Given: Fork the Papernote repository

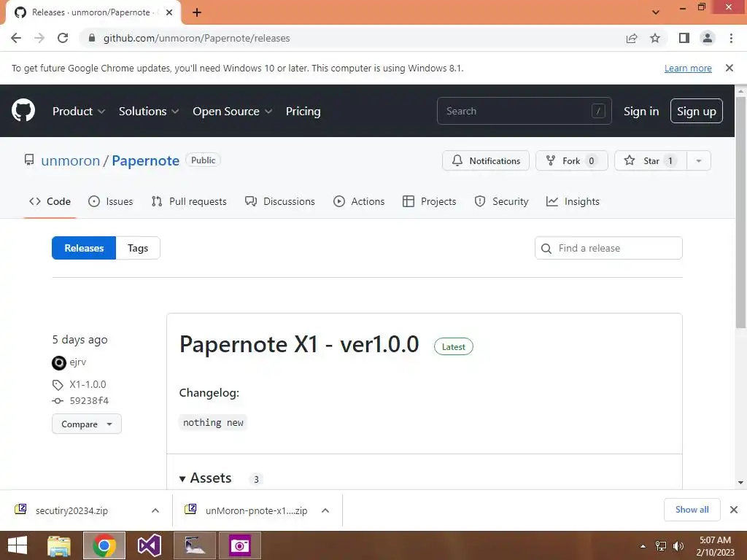Looking at the screenshot, I should [572, 160].
